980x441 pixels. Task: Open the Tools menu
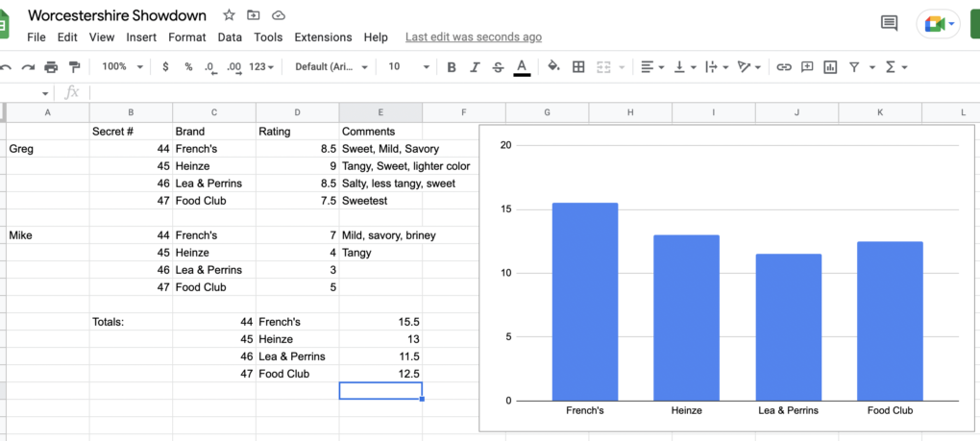268,37
